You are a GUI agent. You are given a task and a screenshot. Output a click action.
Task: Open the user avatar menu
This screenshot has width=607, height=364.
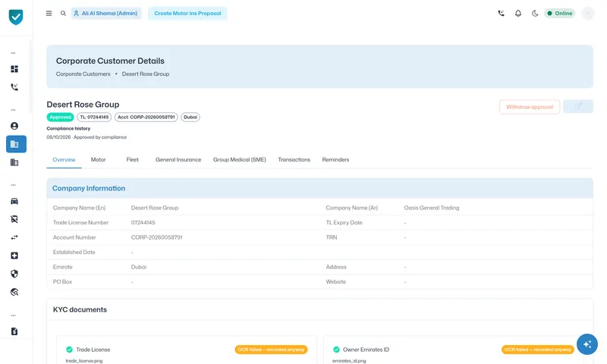(587, 13)
